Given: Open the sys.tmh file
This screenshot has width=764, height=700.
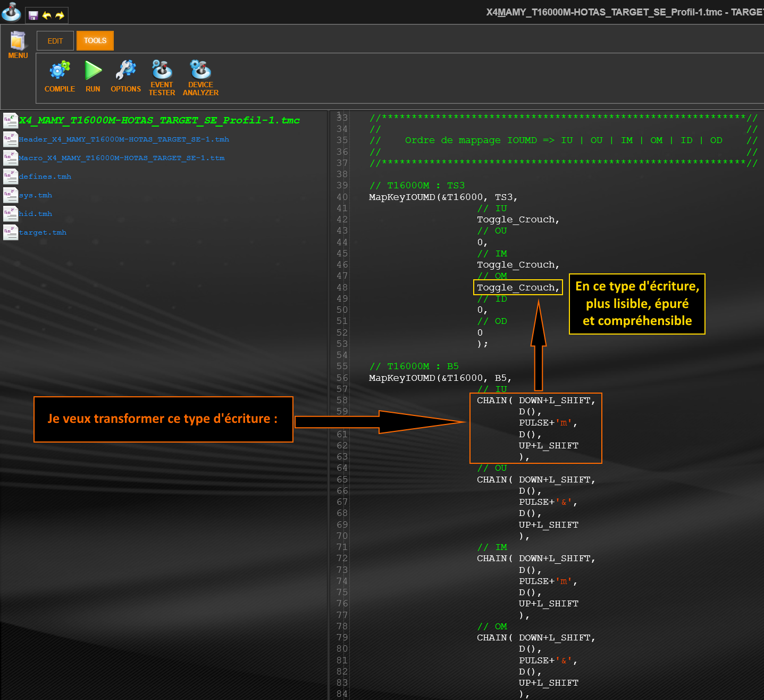Looking at the screenshot, I should [36, 195].
